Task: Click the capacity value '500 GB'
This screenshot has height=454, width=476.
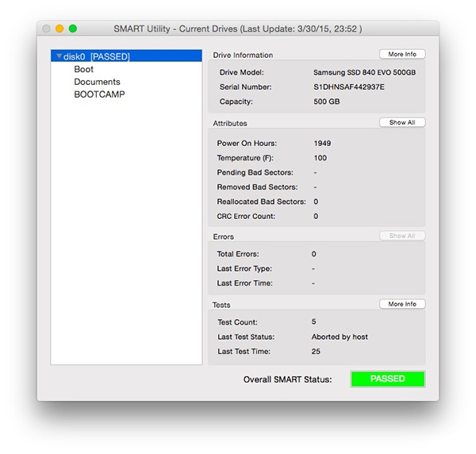Action: tap(327, 102)
